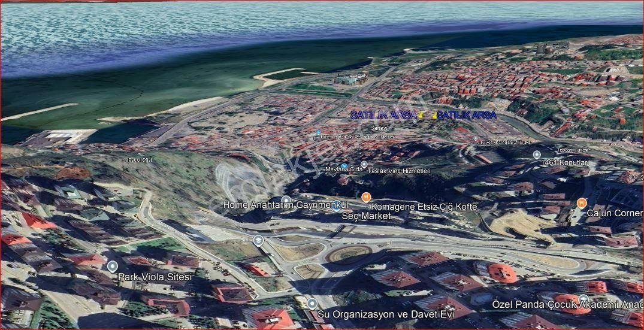Click the left yellow pushpin placemark
Viewport: 644px width, 330px height.
coord(421,114)
